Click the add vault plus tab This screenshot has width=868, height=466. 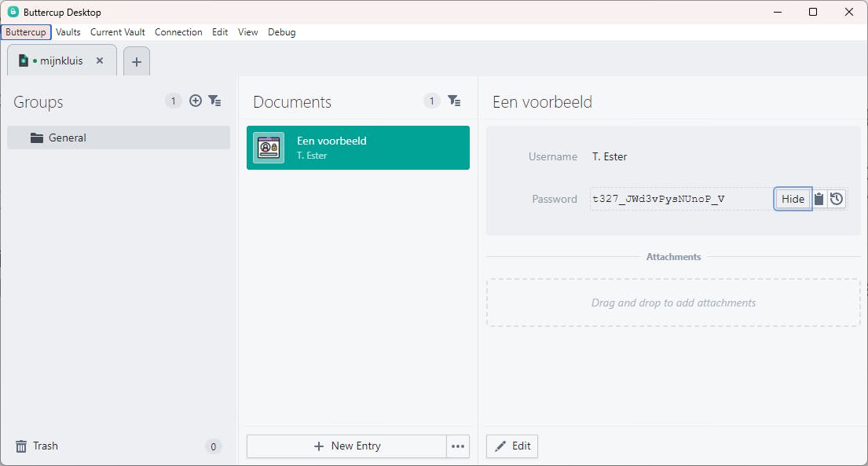136,61
